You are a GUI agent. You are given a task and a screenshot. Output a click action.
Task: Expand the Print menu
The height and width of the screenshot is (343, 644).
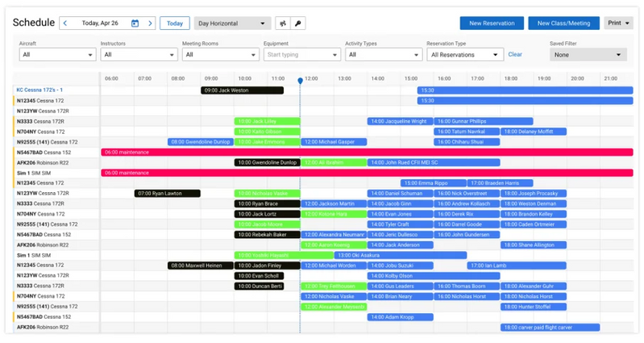tap(618, 23)
